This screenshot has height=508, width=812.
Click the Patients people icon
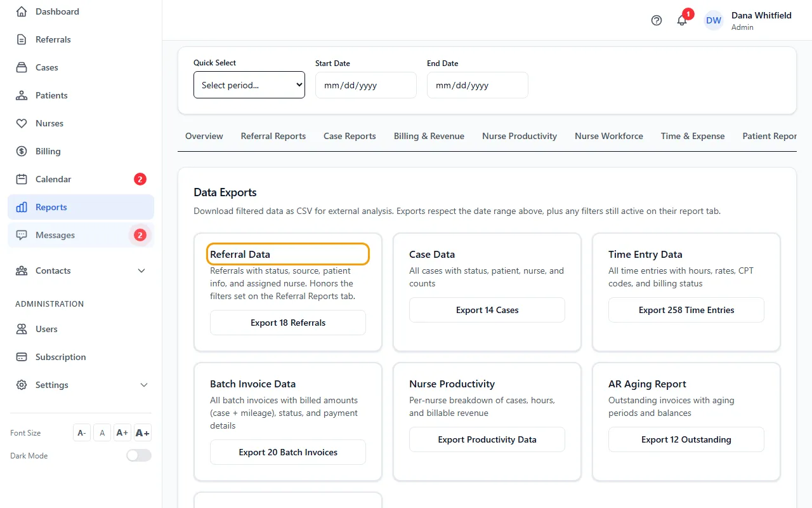(22, 95)
